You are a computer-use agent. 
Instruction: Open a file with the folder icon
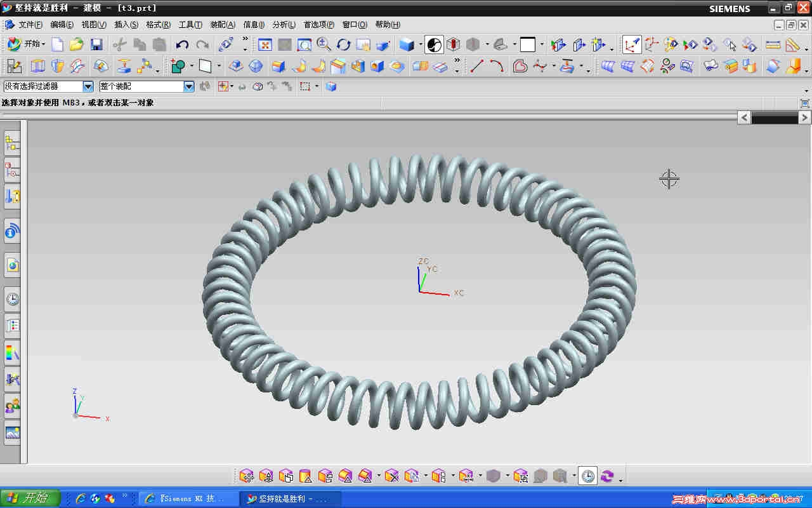[77, 44]
